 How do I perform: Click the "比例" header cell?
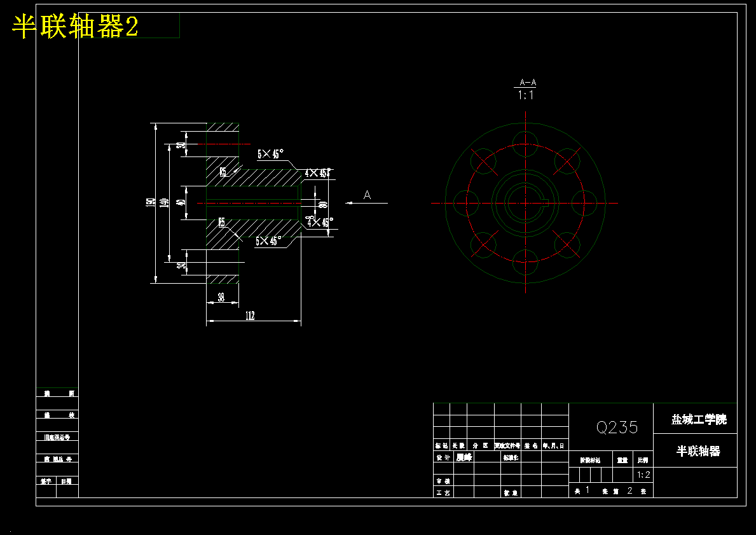[x=643, y=460]
